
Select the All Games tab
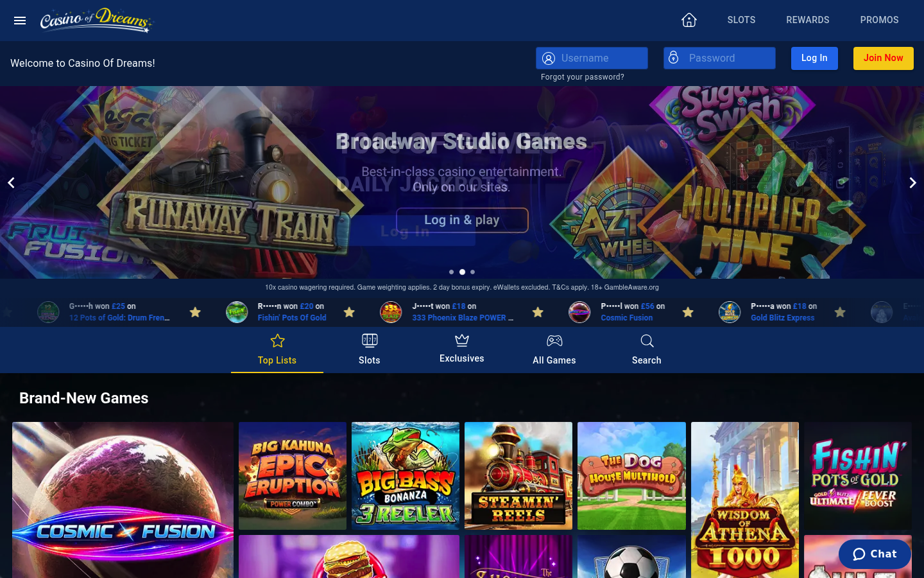(x=554, y=350)
